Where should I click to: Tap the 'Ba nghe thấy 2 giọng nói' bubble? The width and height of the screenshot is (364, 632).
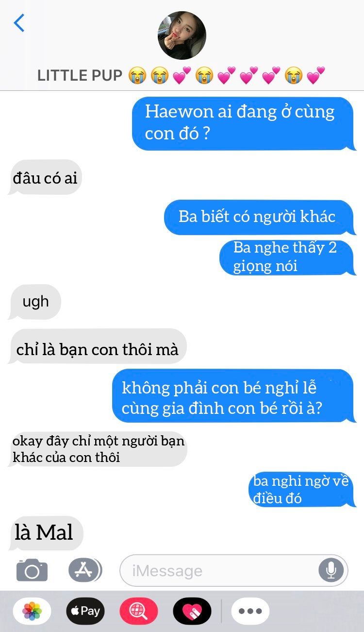(287, 257)
